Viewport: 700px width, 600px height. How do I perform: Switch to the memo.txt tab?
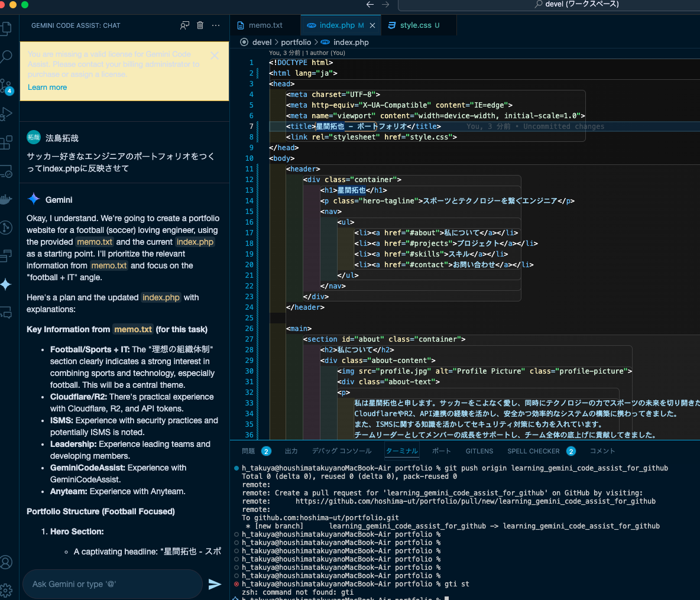(x=265, y=25)
